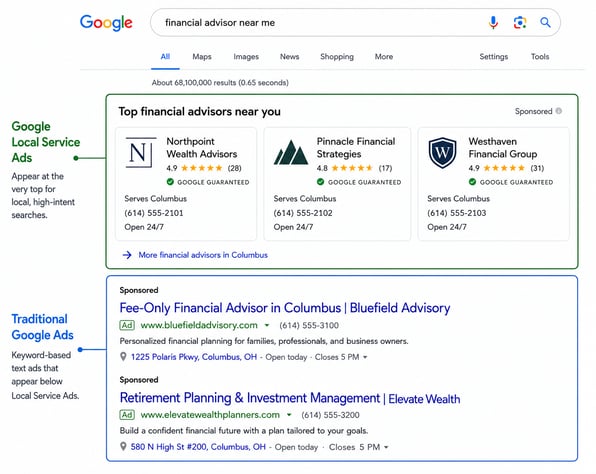Click Pinnacle's 4.8 star rating
Viewport: 596px width, 474px height.
pyautogui.click(x=352, y=168)
